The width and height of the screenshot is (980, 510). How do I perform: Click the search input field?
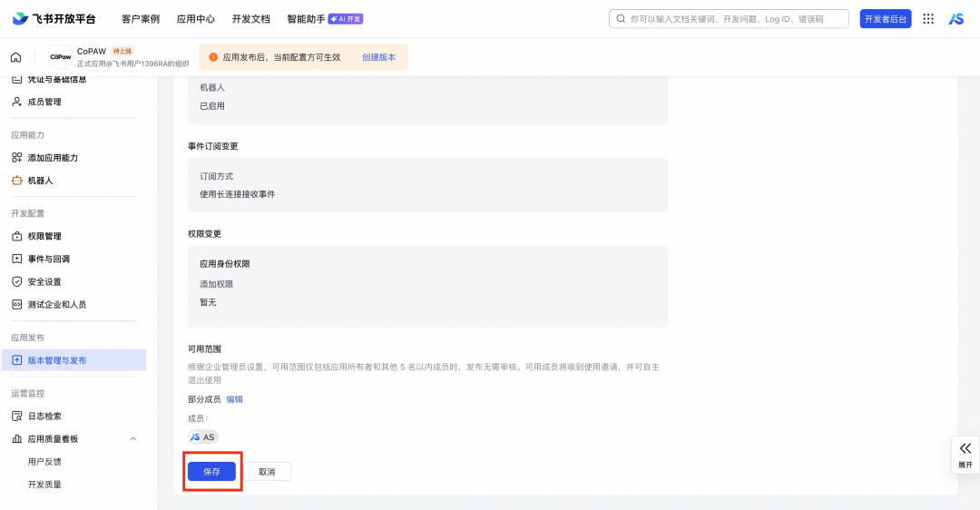point(730,18)
